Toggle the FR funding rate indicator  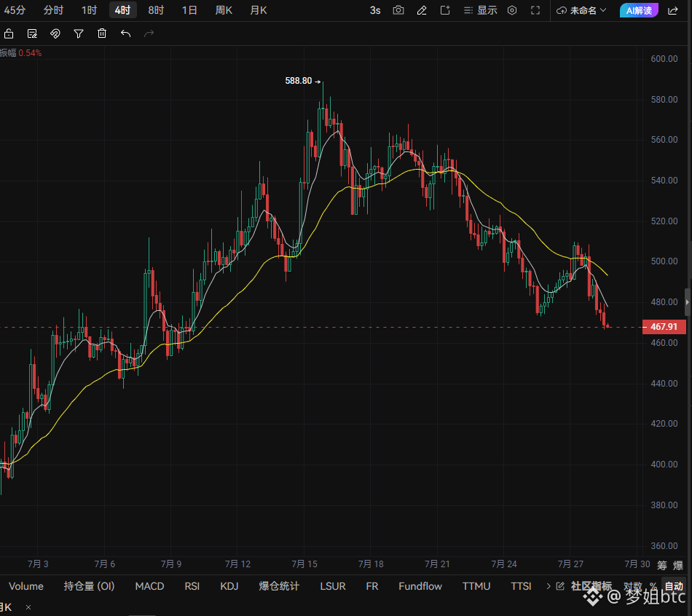point(372,586)
